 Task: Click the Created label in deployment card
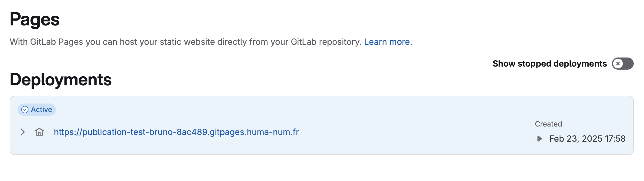[548, 124]
